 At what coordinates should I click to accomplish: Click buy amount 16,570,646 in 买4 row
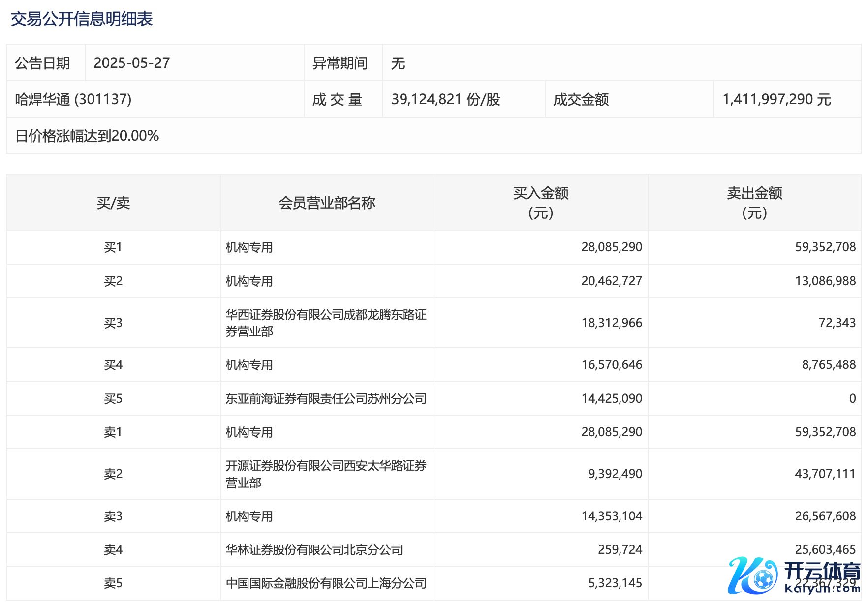coord(611,364)
